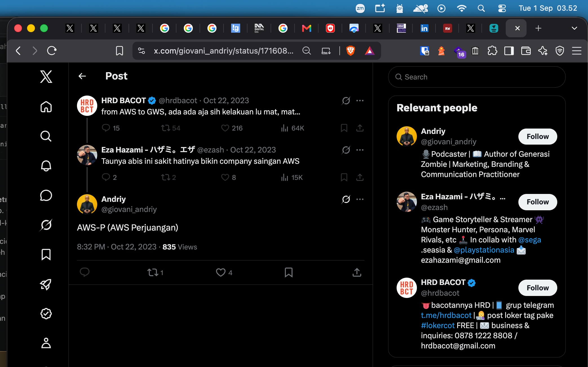Open Chat messages in sidebar
Image resolution: width=588 pixels, height=367 pixels.
(46, 195)
